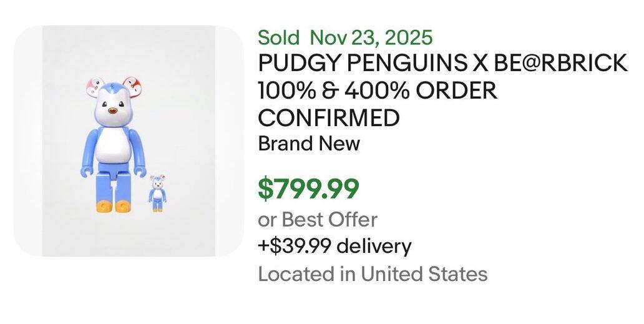Image resolution: width=644 pixels, height=324 pixels.
Task: Click "Located in United States" text
Action: tap(373, 273)
